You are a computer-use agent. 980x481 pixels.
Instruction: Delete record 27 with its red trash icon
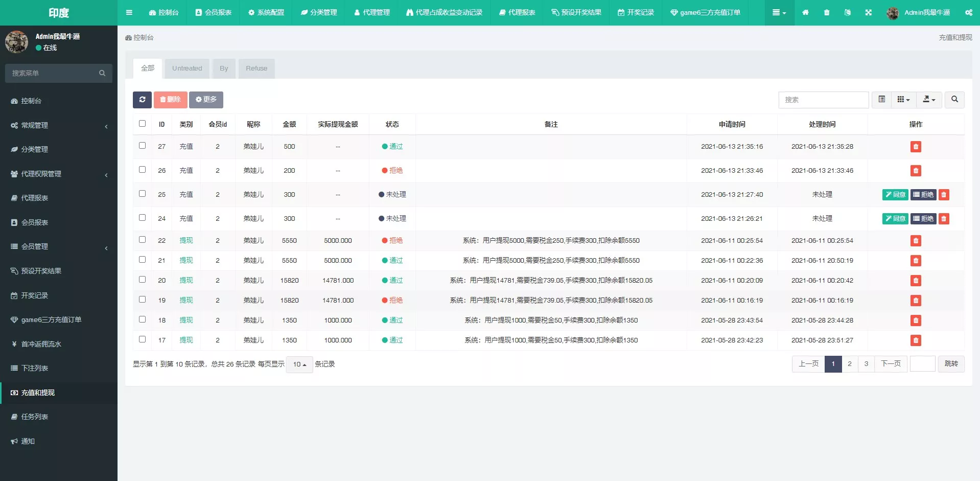pyautogui.click(x=916, y=147)
